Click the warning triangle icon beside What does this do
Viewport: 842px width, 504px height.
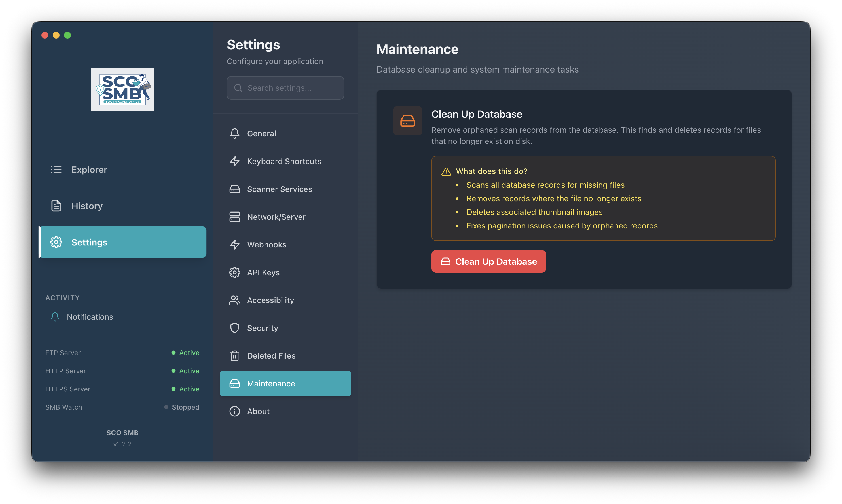click(x=446, y=171)
